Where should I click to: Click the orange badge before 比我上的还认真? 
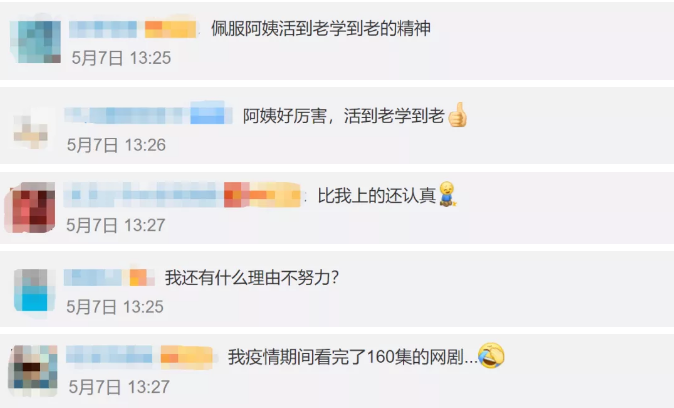262,195
